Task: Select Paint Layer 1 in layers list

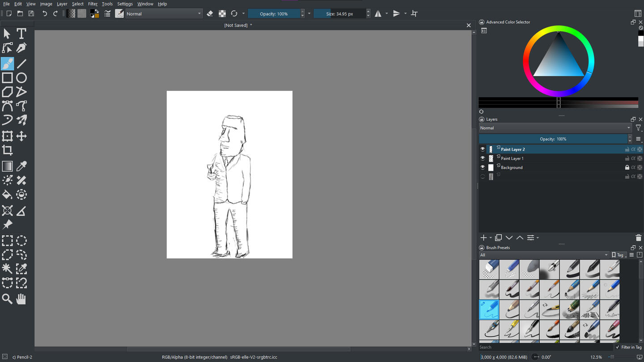Action: pos(512,159)
